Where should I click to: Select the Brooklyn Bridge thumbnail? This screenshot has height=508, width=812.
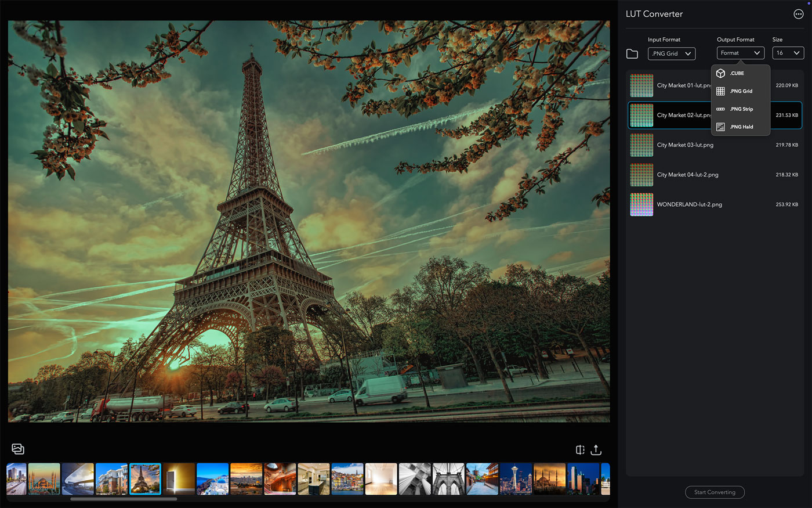click(448, 479)
